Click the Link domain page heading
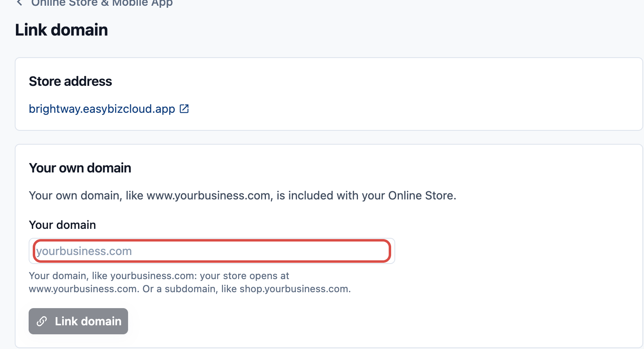This screenshot has width=644, height=349. pos(61,30)
